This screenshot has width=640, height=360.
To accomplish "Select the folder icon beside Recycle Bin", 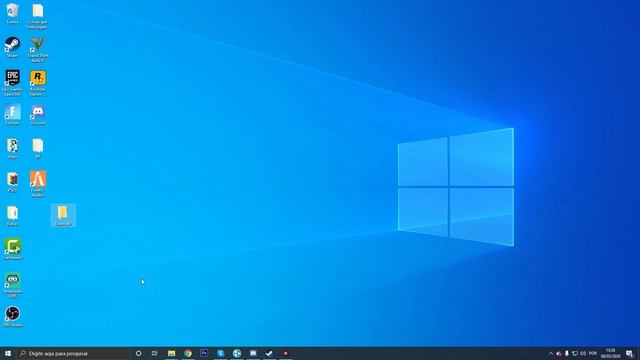I will click(x=38, y=16).
